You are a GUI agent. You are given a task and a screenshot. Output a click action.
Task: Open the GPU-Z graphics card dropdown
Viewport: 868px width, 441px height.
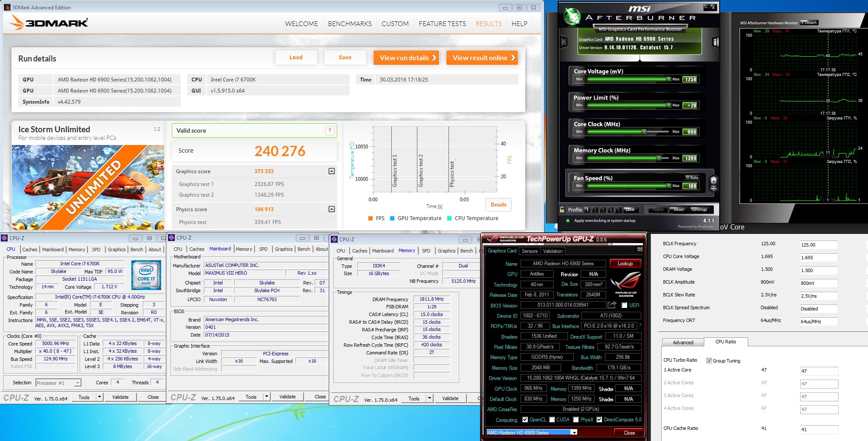(x=574, y=432)
